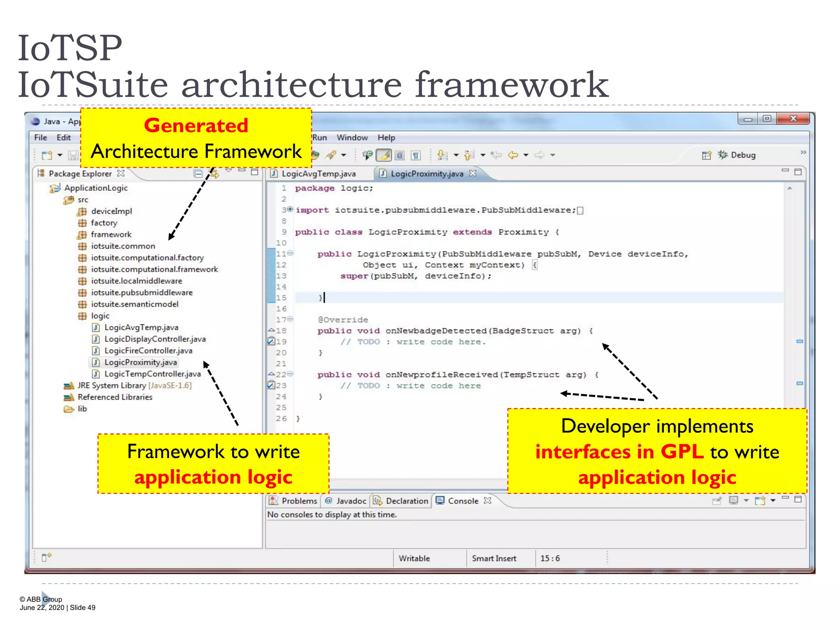Click Back navigation yellow arrow
Viewport: 840px width, 630px height.
pos(513,155)
